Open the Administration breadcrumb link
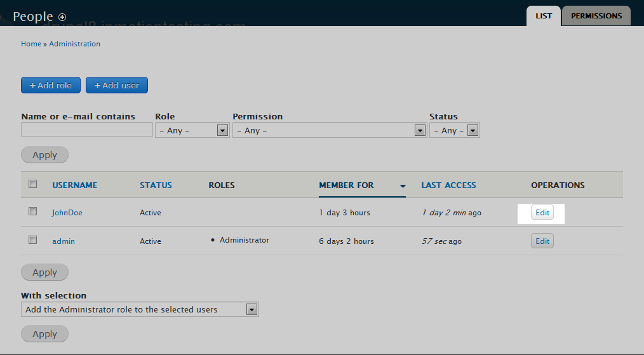The image size is (644, 355). pyautogui.click(x=74, y=44)
